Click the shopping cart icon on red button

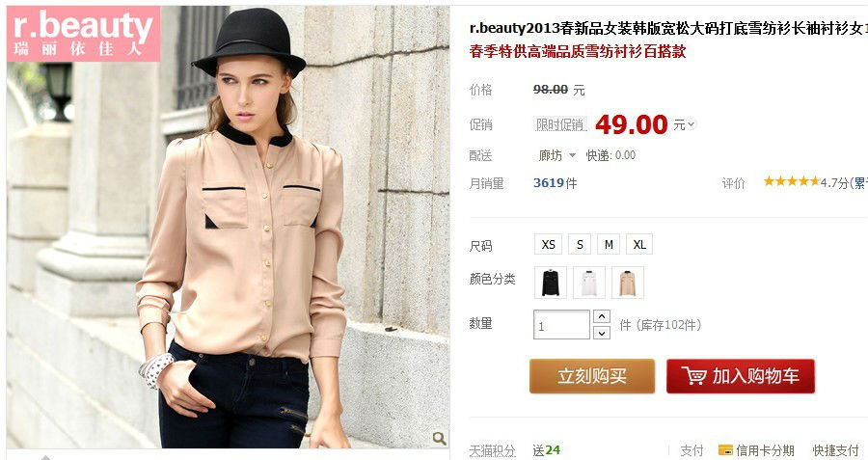(x=693, y=376)
